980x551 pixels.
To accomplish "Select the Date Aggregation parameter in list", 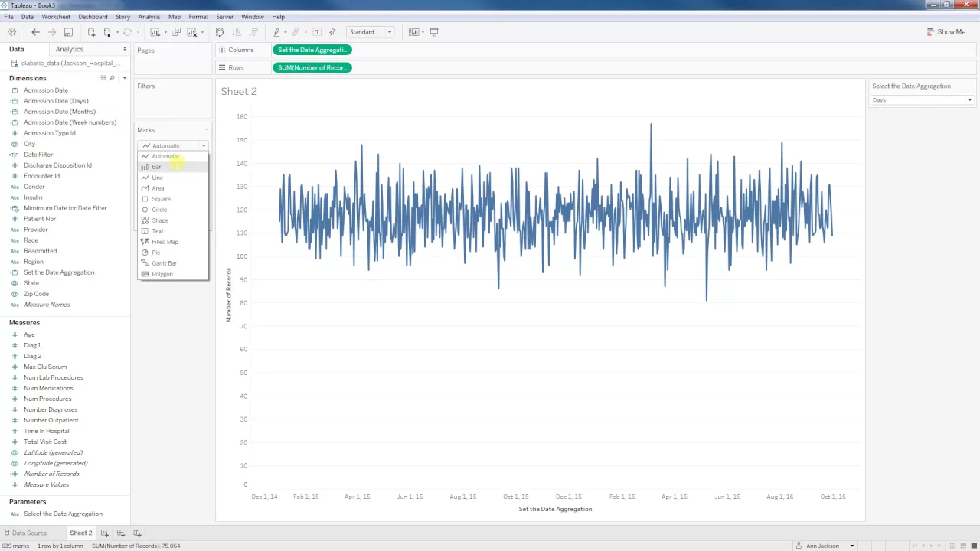I will pos(63,514).
